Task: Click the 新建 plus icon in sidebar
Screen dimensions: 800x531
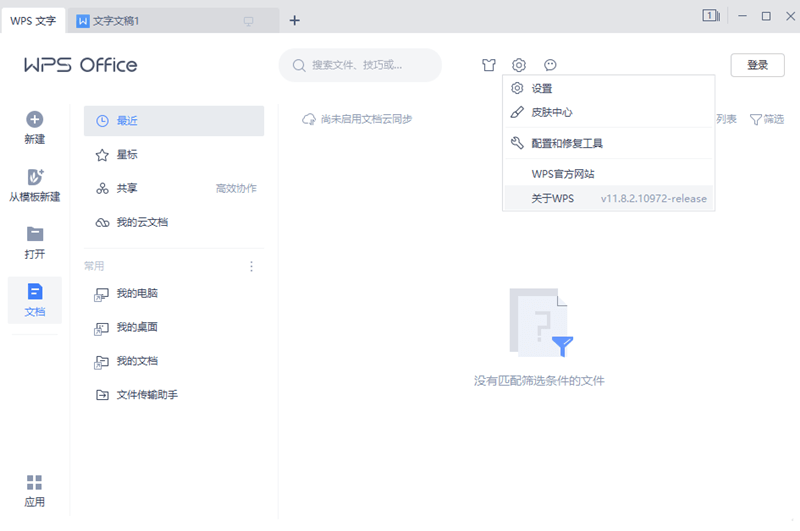Action: 34,120
